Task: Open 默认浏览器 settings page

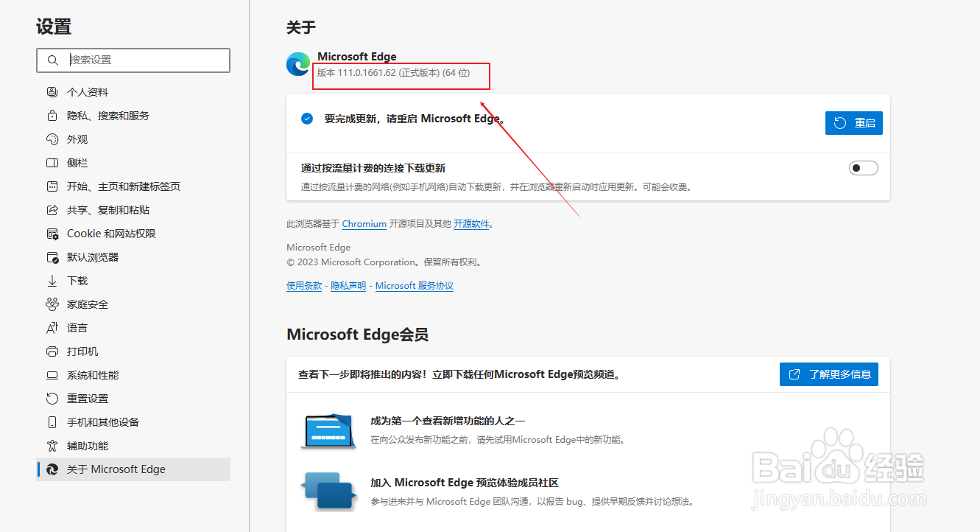Action: click(133, 257)
